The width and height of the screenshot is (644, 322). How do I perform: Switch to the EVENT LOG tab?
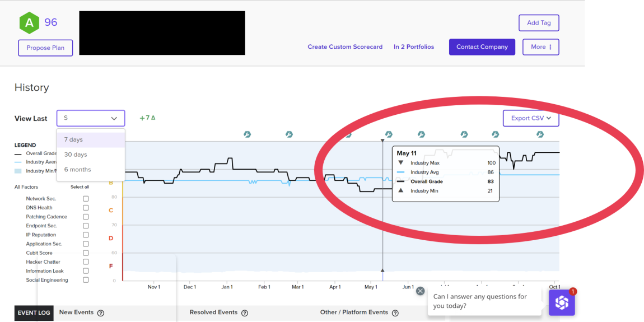click(34, 313)
